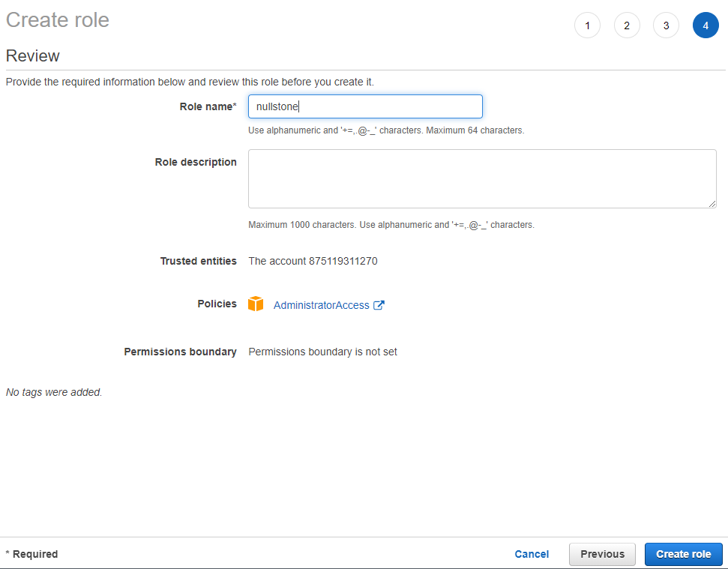Click the Create role page heading
Viewport: 728px width, 569px height.
(x=58, y=19)
